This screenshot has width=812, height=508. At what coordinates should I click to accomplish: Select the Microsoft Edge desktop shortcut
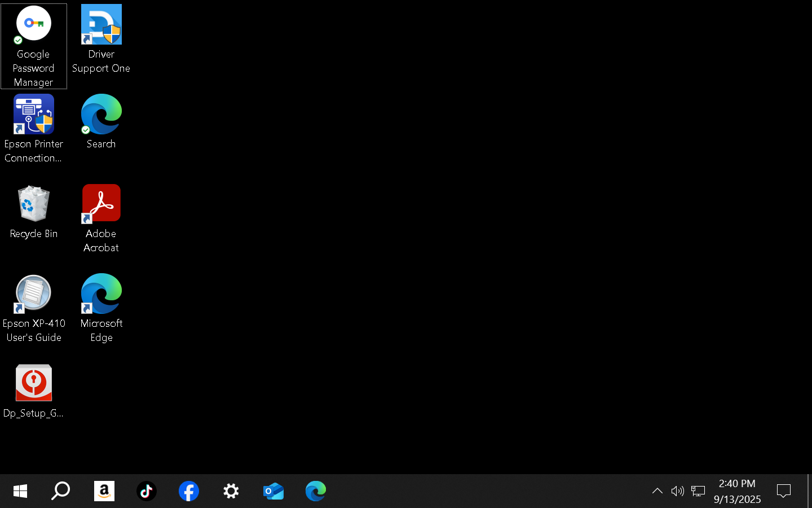point(101,309)
